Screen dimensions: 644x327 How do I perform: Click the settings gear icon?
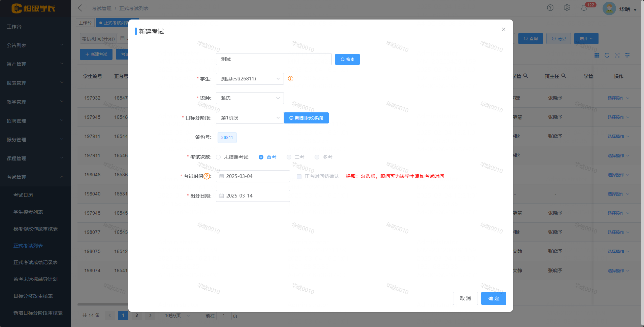567,7
